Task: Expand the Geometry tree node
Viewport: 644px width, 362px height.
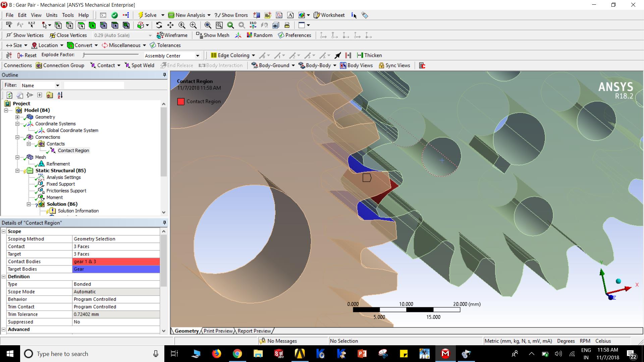Action: click(x=17, y=117)
